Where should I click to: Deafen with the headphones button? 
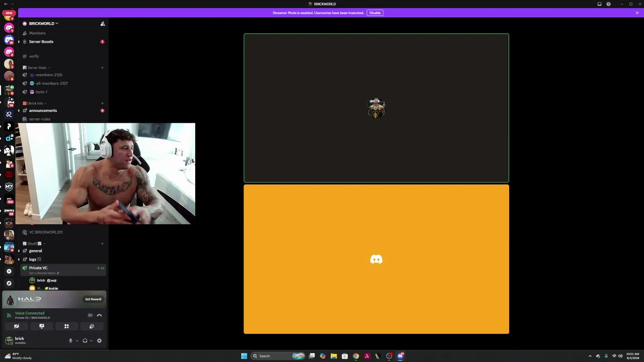pos(85,341)
